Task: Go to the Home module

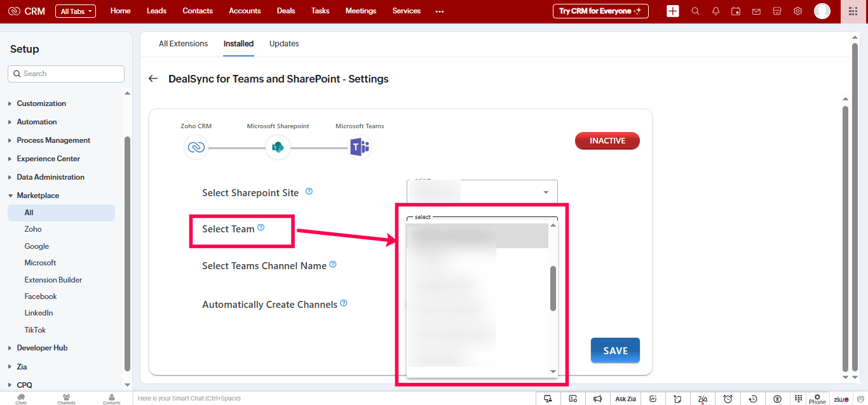Action: (x=121, y=11)
